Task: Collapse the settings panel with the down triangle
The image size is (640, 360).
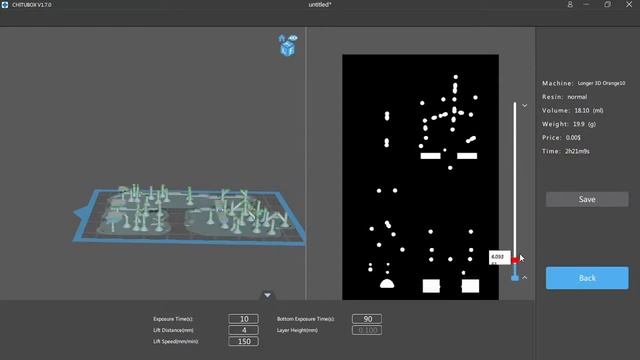Action: tap(267, 295)
